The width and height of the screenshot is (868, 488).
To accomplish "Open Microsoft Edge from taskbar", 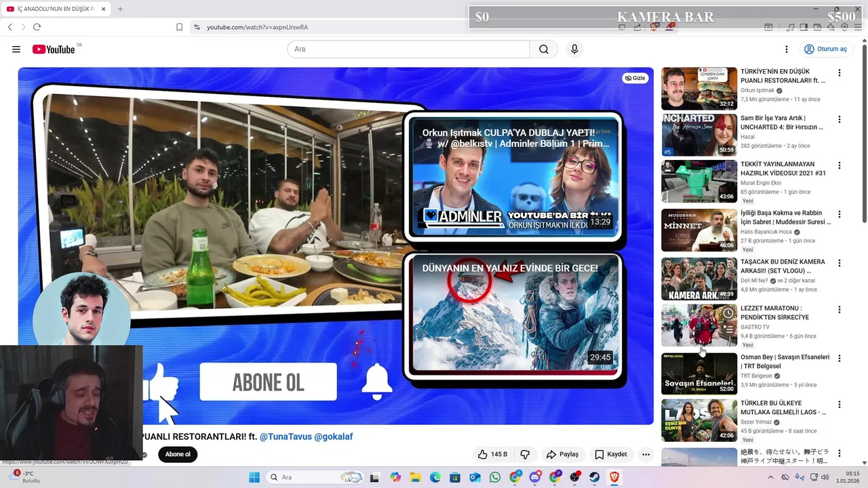I will [x=435, y=477].
